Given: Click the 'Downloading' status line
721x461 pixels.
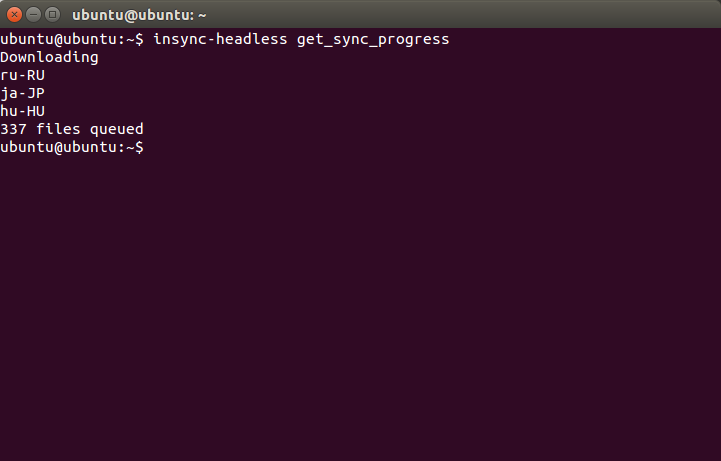Looking at the screenshot, I should point(49,57).
